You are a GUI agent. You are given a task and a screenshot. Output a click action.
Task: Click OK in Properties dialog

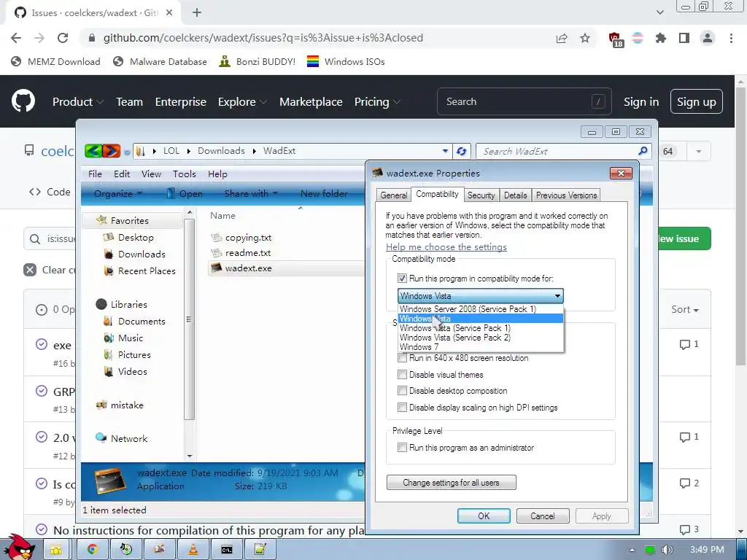click(484, 516)
